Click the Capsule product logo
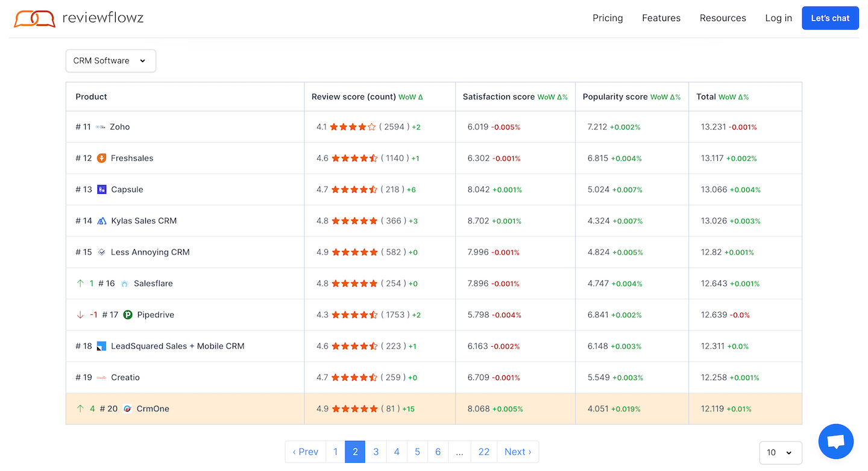Screen dimensions: 868x471 click(101, 189)
